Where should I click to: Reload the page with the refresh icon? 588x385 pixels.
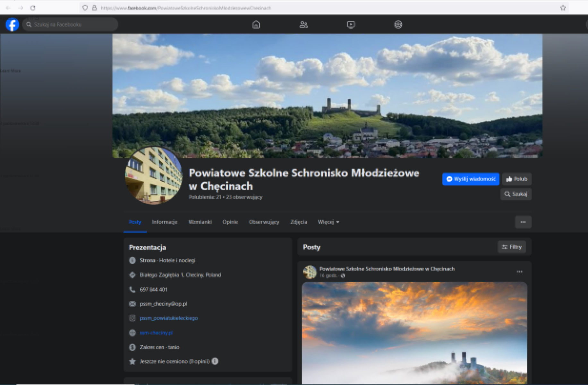(x=33, y=8)
